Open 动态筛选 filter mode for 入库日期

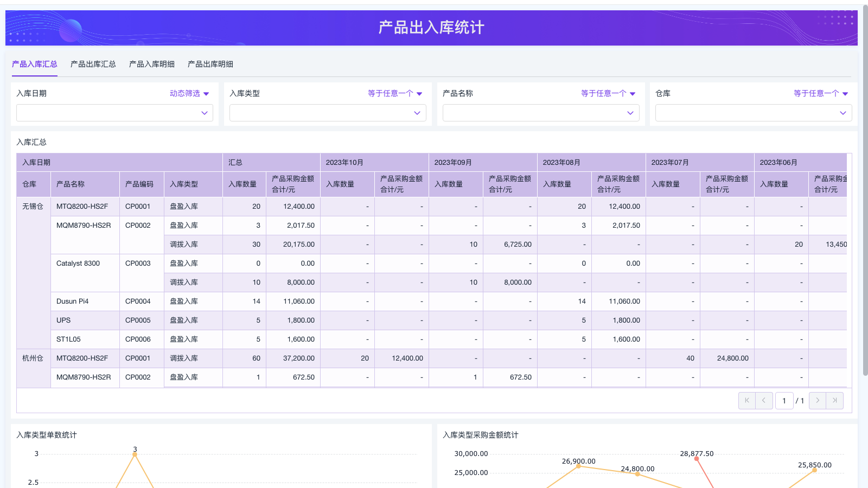(189, 93)
